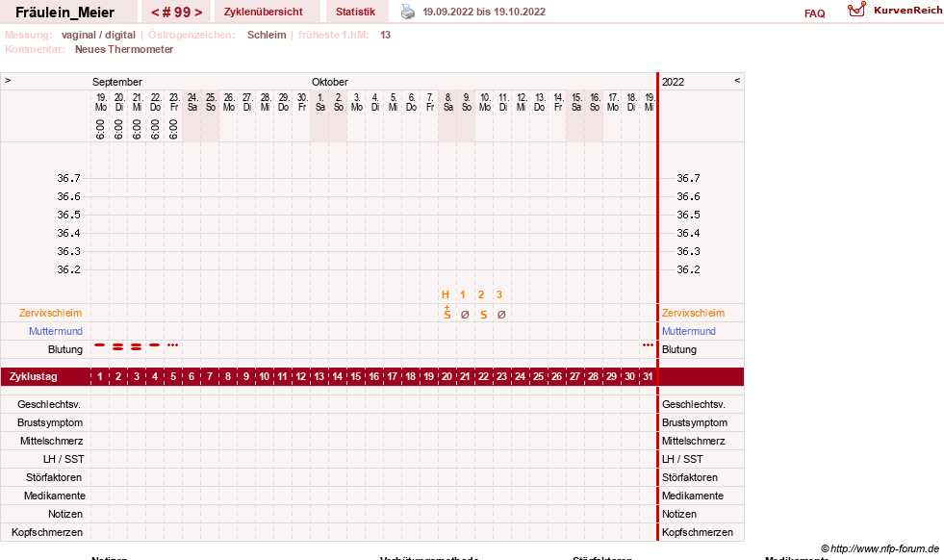Select Zyklustag 1 in the red bar
Screen dimensions: 944x560
point(100,376)
